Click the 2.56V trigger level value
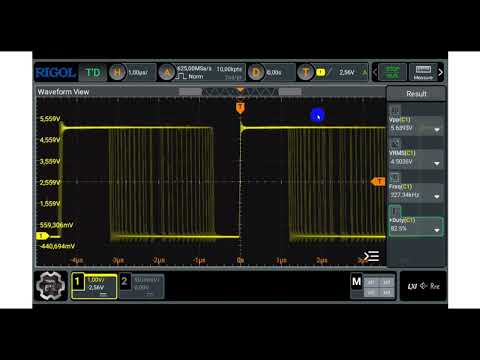 point(347,72)
